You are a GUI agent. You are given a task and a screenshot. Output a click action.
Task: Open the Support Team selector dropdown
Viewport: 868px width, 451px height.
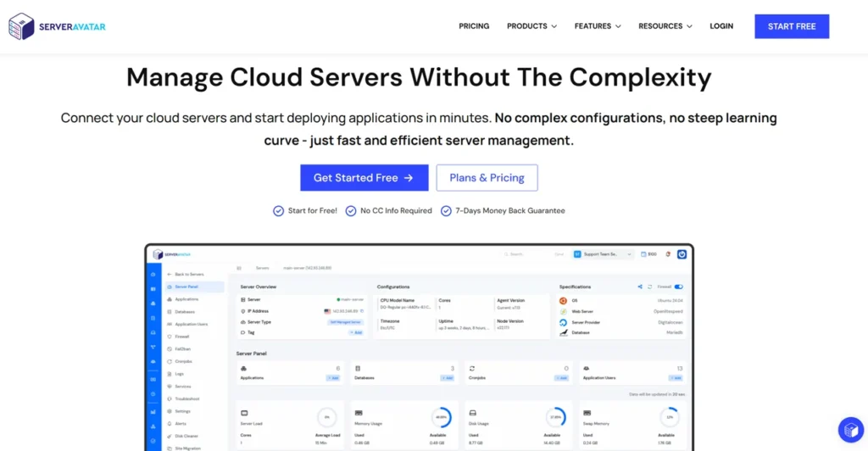click(x=603, y=254)
